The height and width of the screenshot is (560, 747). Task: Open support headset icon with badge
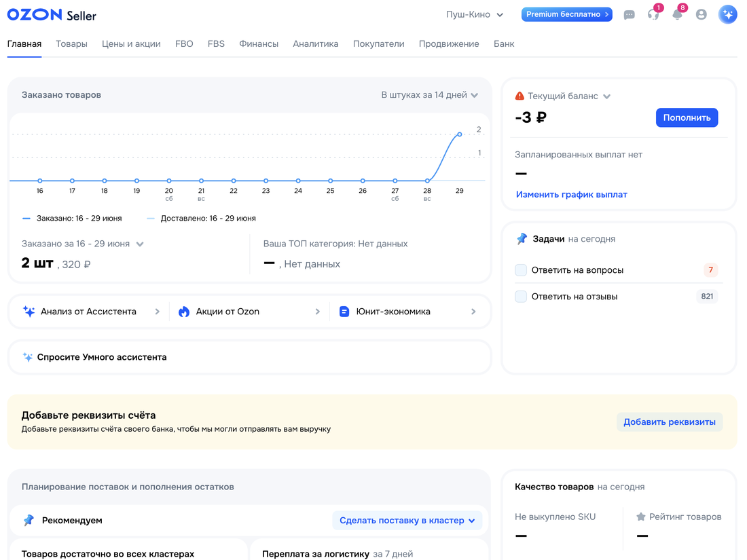(x=653, y=14)
